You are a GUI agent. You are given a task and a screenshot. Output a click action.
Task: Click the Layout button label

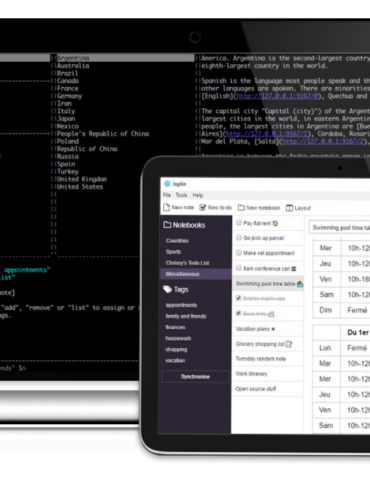303,208
